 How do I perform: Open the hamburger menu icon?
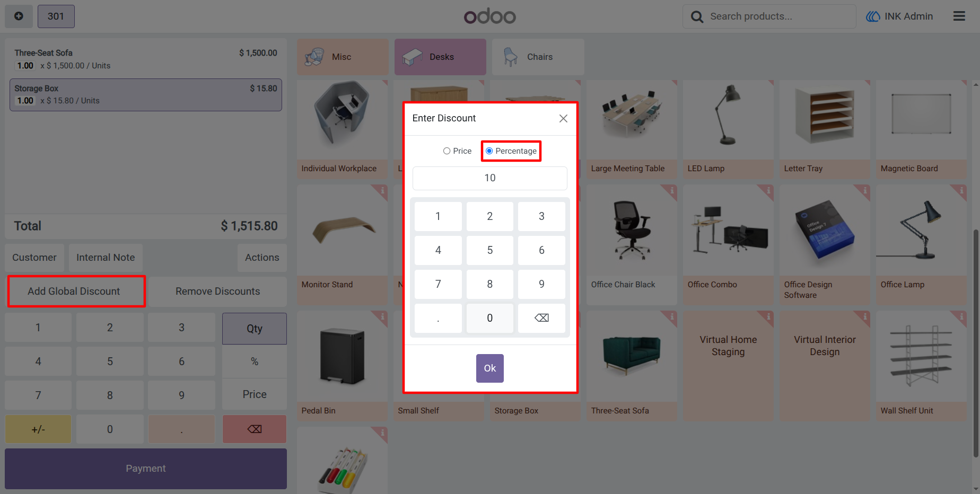(959, 16)
